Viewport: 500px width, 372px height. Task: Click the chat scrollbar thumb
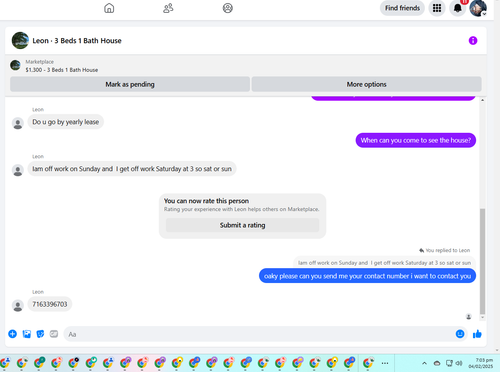coord(482,261)
